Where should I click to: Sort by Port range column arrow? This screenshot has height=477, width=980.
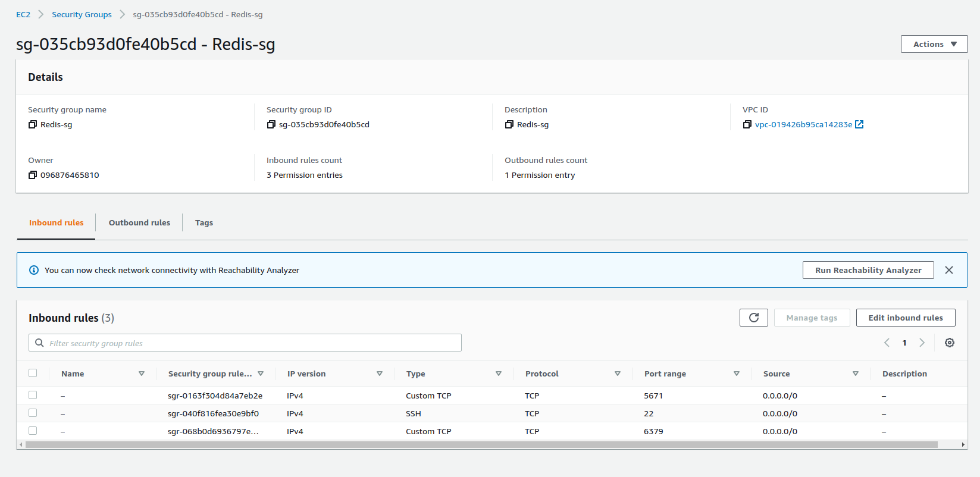[x=737, y=374]
